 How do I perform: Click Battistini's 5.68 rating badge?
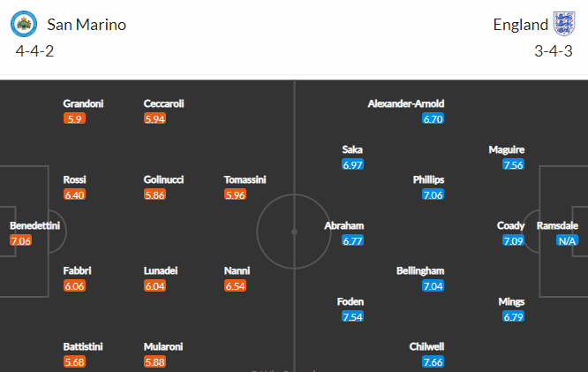[74, 362]
